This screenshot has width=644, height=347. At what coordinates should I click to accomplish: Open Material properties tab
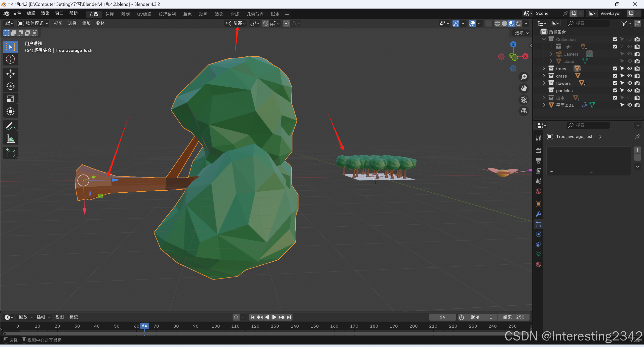point(538,264)
